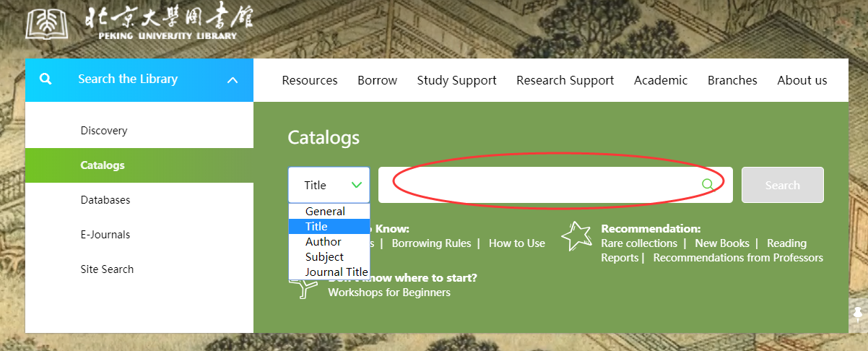The height and width of the screenshot is (351, 868).
Task: Select General from the dropdown list
Action: click(x=329, y=212)
